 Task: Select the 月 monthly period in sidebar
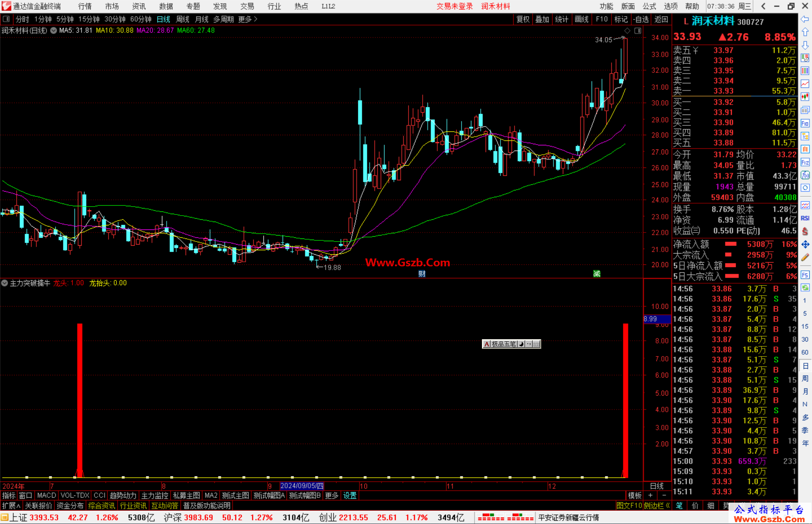tap(805, 391)
